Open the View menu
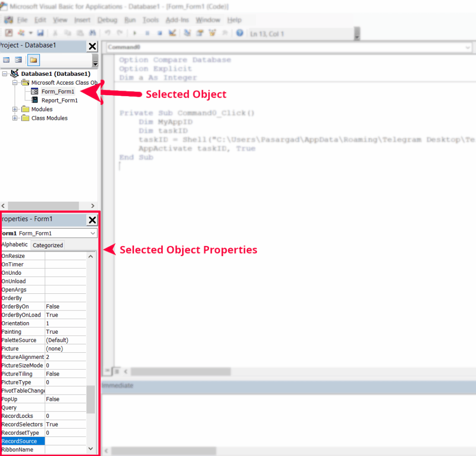 [60, 20]
